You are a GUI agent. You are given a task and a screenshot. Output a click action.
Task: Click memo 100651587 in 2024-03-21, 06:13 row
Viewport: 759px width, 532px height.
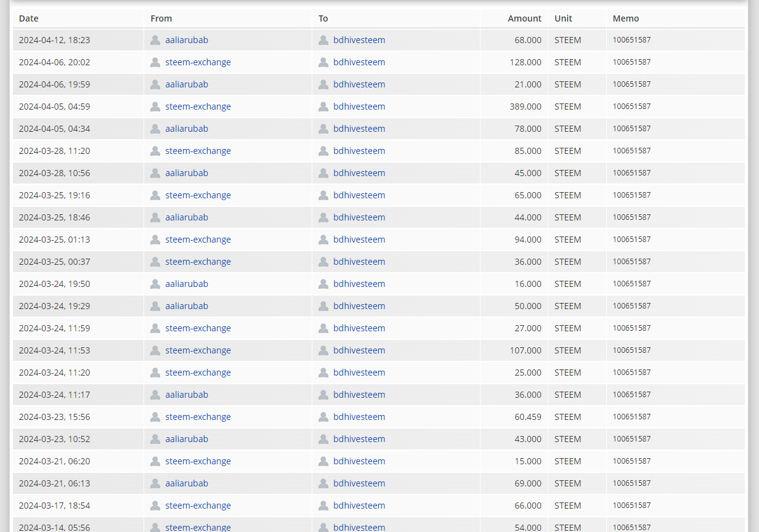631,483
